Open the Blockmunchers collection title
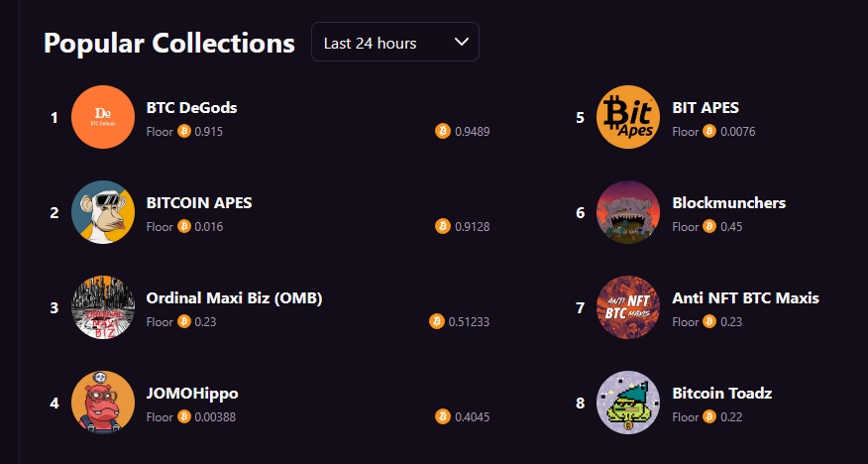This screenshot has width=868, height=464. point(729,202)
